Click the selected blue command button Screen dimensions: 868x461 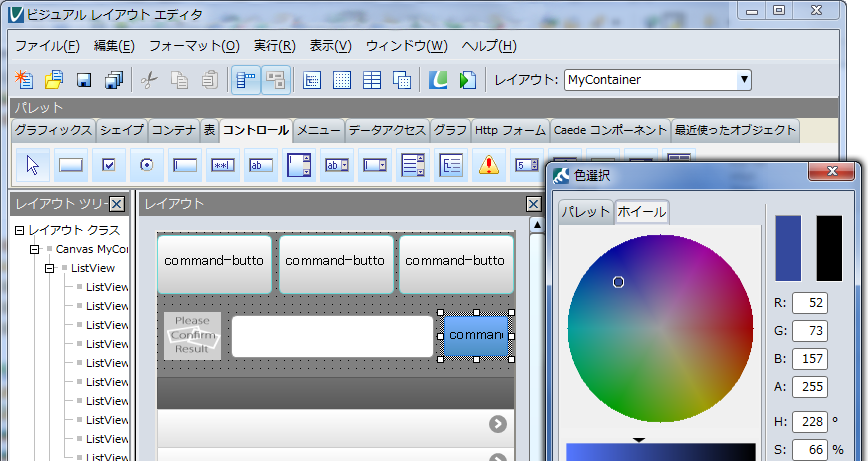click(x=476, y=335)
